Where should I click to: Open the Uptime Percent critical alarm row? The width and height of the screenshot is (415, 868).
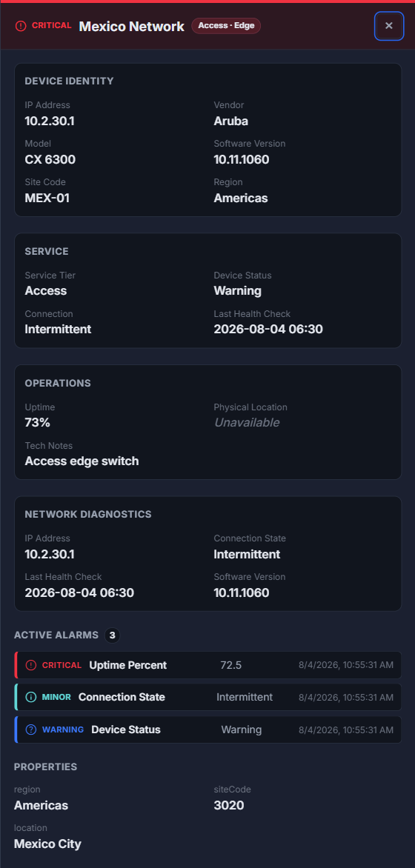pyautogui.click(x=207, y=665)
